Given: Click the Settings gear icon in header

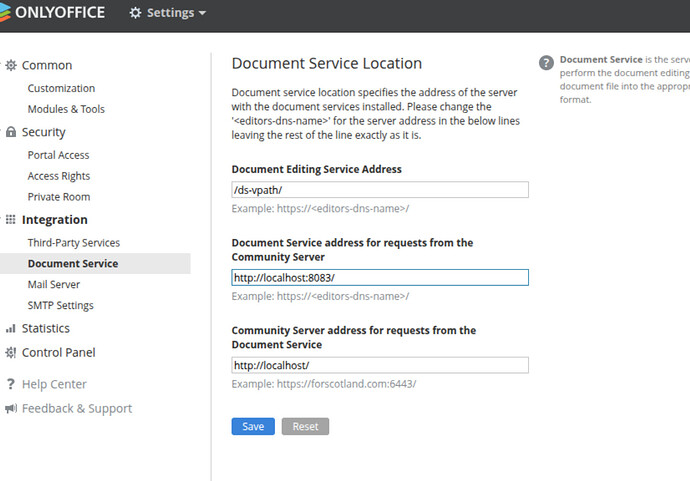Looking at the screenshot, I should coord(136,13).
